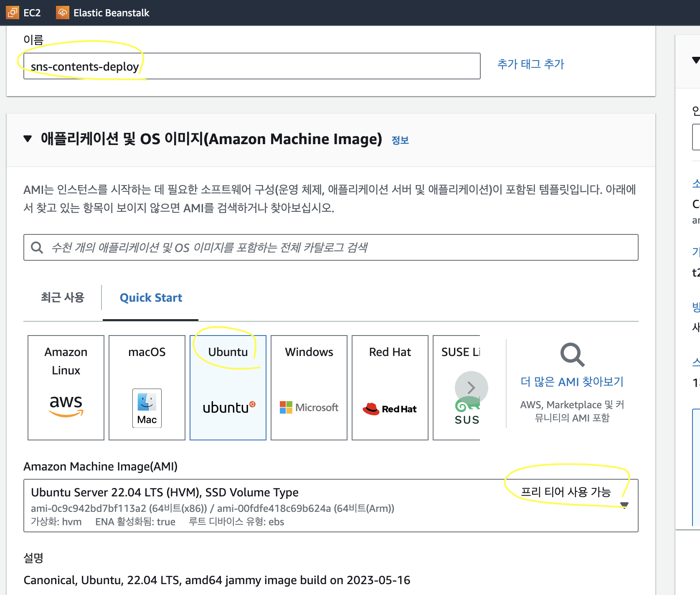Click the EC2 label in top bar
This screenshot has height=595, width=700.
tap(32, 13)
